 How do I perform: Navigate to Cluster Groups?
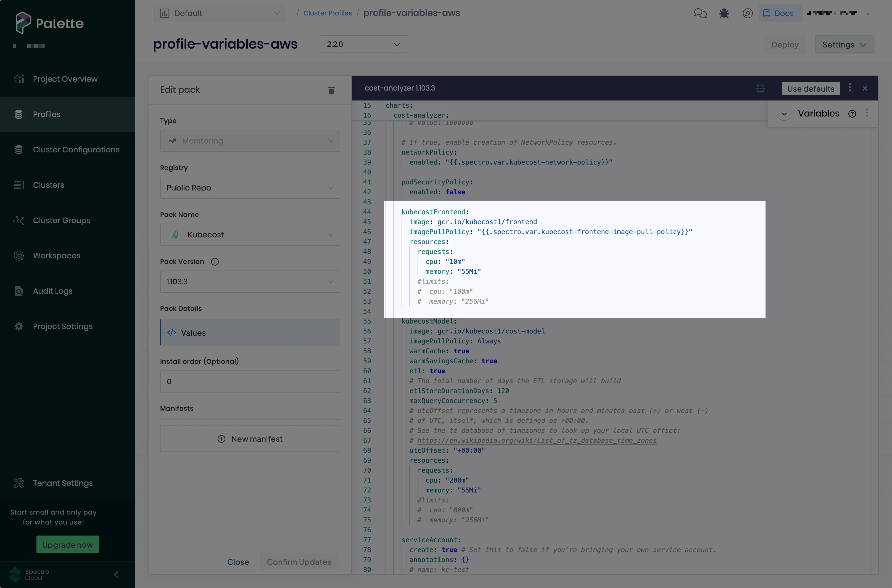pos(61,220)
